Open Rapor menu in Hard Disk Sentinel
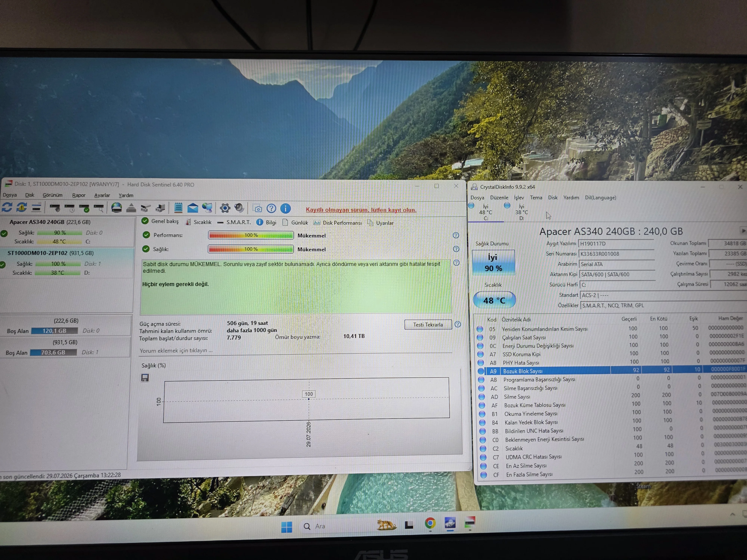Image resolution: width=747 pixels, height=560 pixels. pos(79,195)
